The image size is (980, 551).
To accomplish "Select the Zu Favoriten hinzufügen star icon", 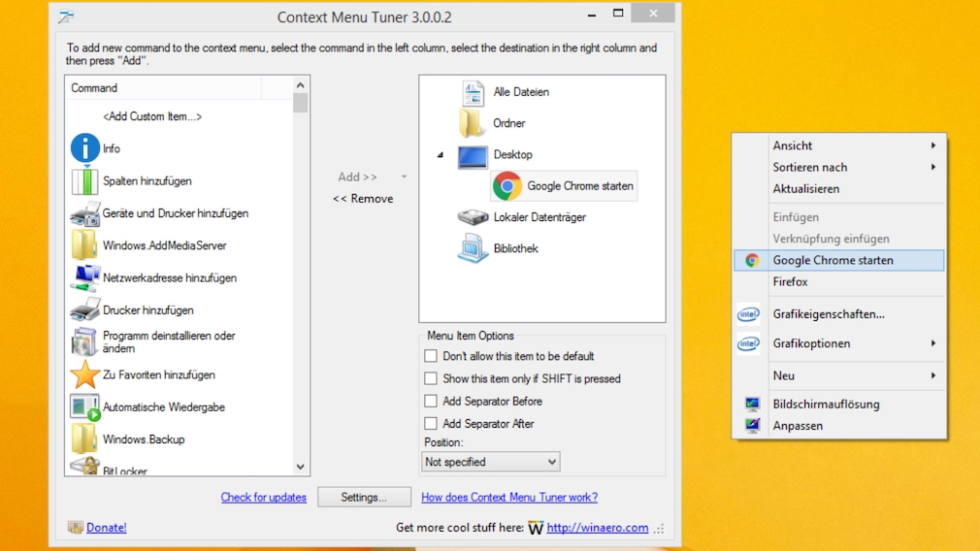I will (x=85, y=374).
